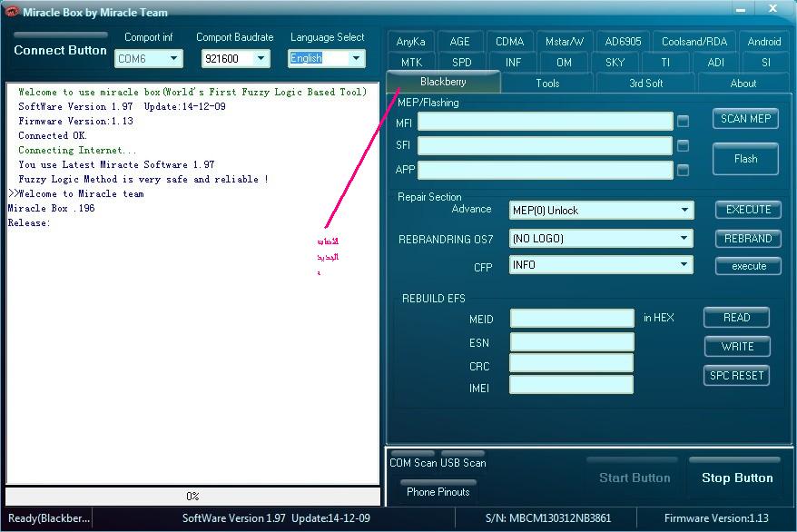Click the Ready(Blackber... status bar entry
This screenshot has height=532, width=797.
point(49,518)
